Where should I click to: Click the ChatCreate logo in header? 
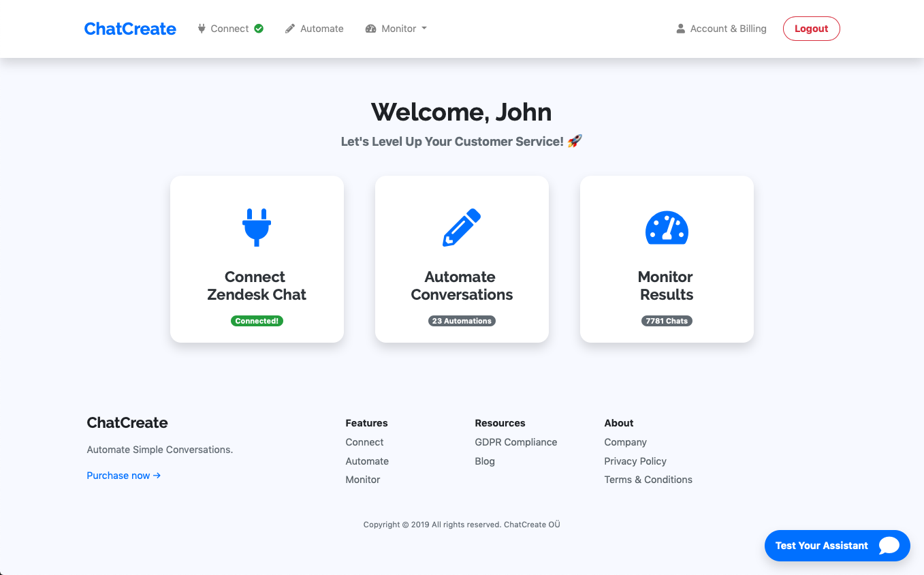(x=130, y=29)
